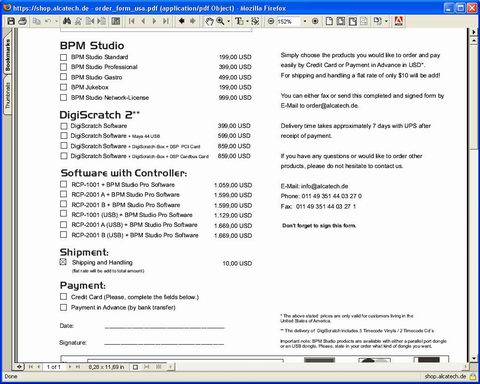Screen dimensions: 480x384
Task: Click the Zoom out minus button
Action: pyautogui.click(x=271, y=21)
